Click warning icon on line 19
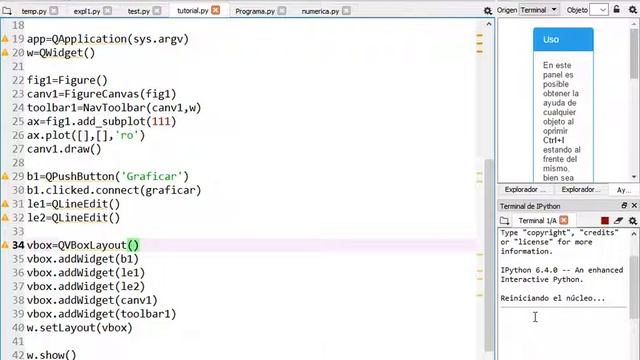 pyautogui.click(x=5, y=39)
